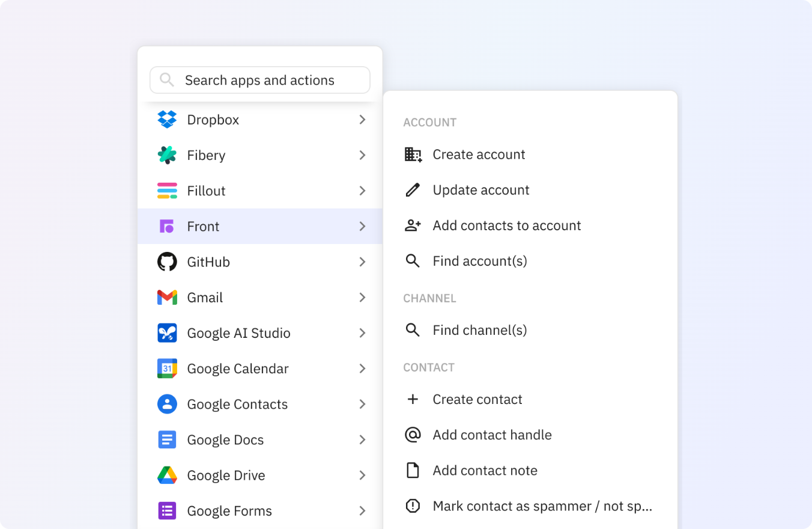Expand the Gmail submenu chevron

click(362, 298)
